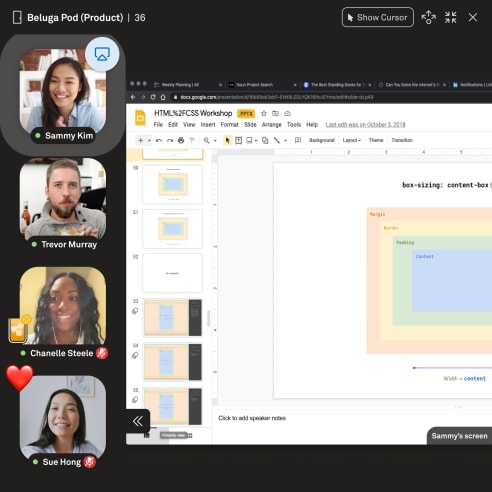The height and width of the screenshot is (492, 492).
Task: Open the Format menu
Action: point(230,125)
